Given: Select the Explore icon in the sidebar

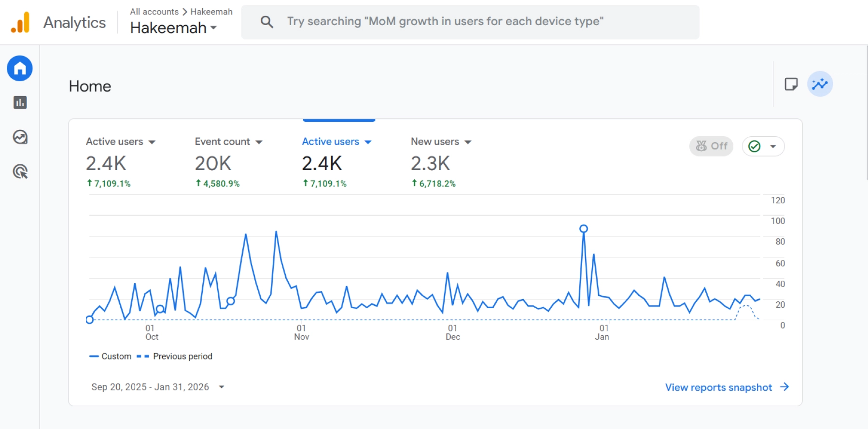Looking at the screenshot, I should (x=19, y=137).
